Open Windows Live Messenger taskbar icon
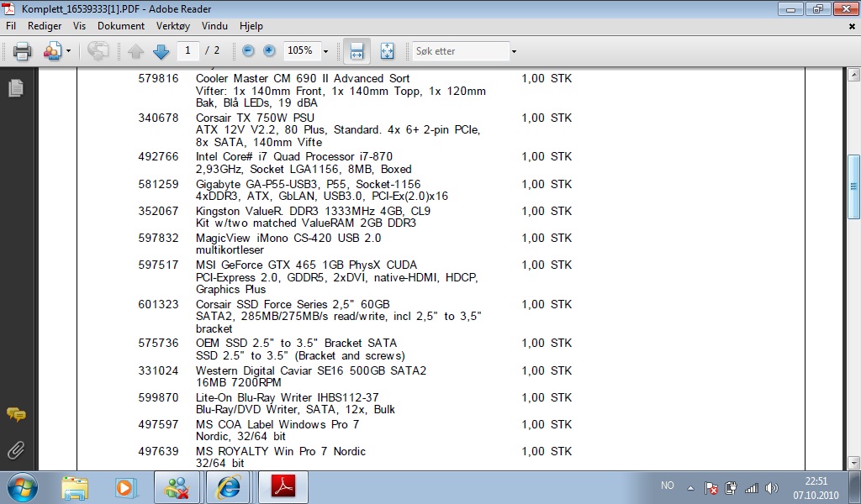Screen dimensions: 861x504 tap(177, 487)
